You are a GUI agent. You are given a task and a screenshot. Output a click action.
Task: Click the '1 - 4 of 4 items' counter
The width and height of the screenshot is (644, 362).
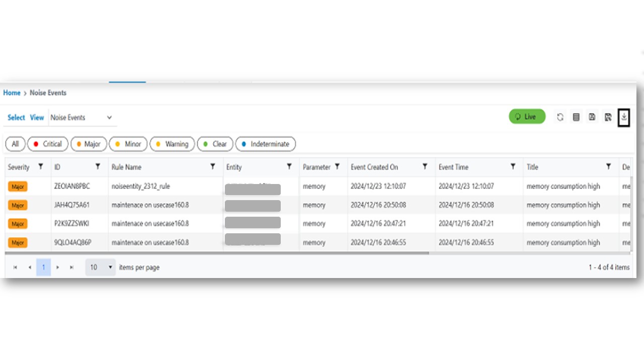tap(609, 267)
